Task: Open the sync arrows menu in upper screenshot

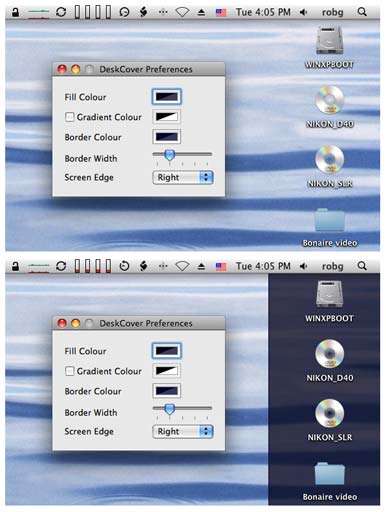Action: [61, 12]
